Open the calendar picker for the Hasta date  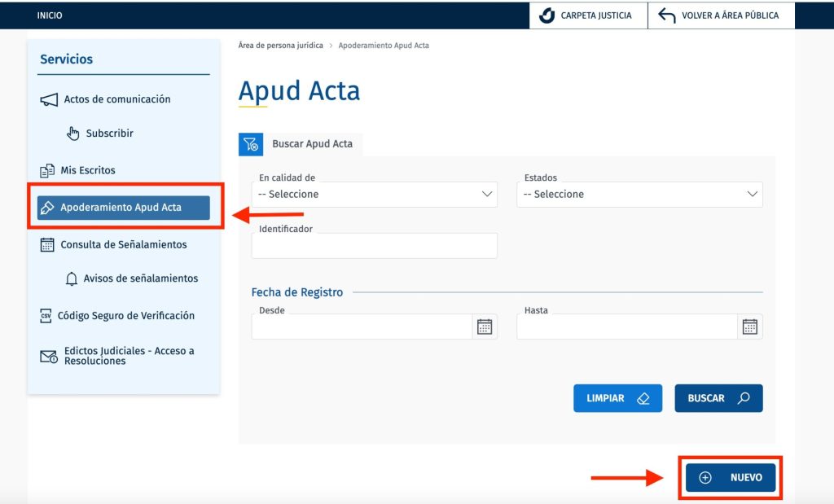(x=749, y=326)
